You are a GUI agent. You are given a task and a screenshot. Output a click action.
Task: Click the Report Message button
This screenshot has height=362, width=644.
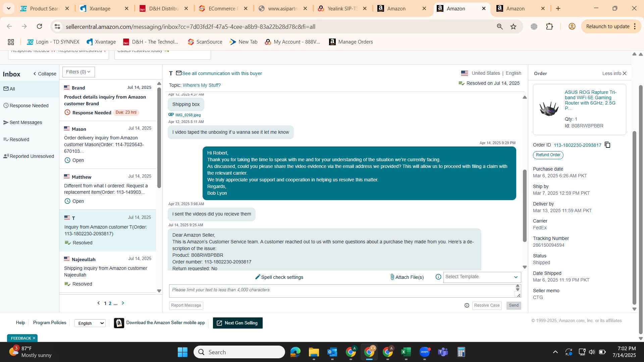click(186, 305)
